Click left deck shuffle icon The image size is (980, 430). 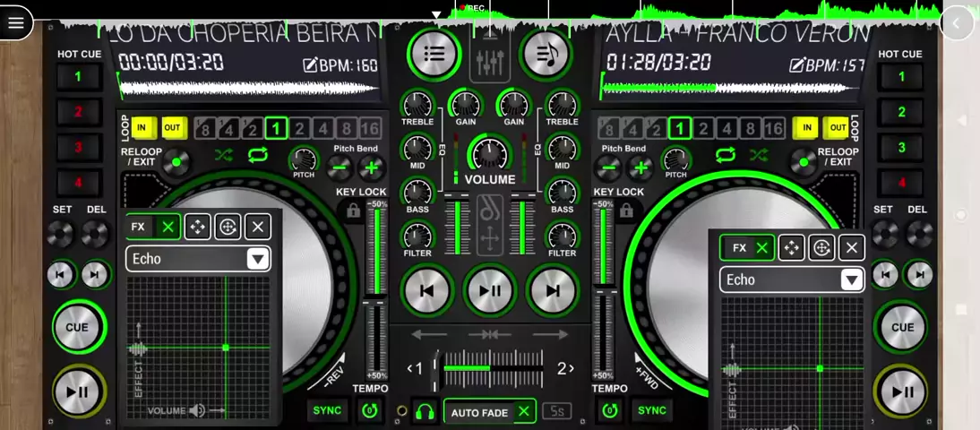click(224, 154)
